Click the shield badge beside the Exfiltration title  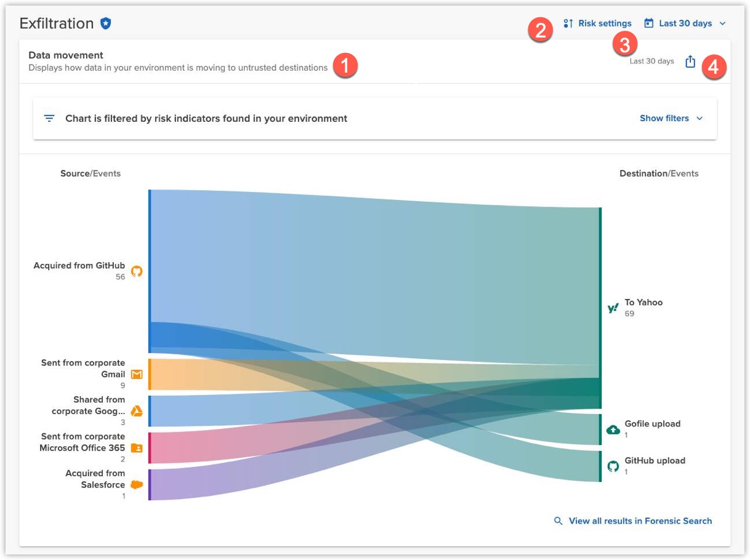pyautogui.click(x=105, y=23)
